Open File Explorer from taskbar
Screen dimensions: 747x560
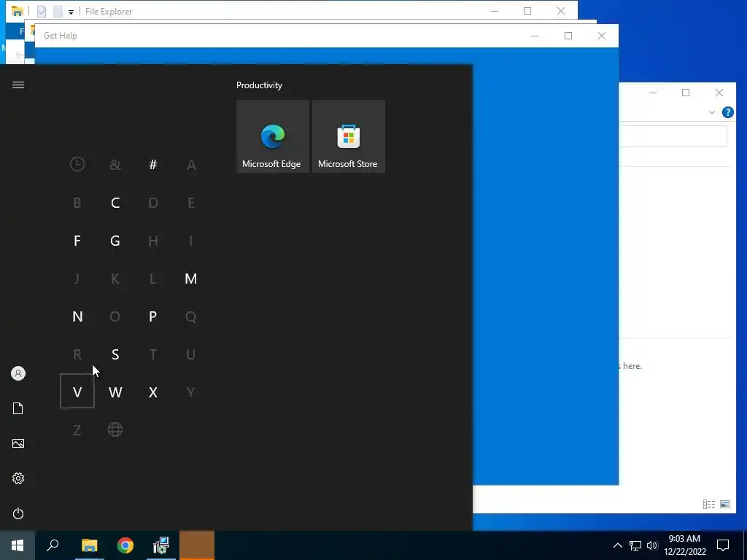pyautogui.click(x=89, y=545)
